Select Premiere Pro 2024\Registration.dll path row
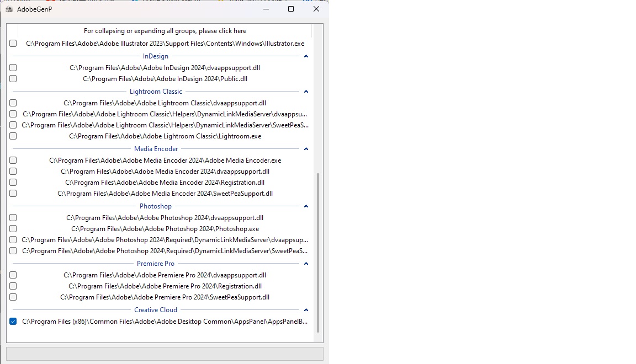This screenshot has height=364, width=636. (165, 286)
